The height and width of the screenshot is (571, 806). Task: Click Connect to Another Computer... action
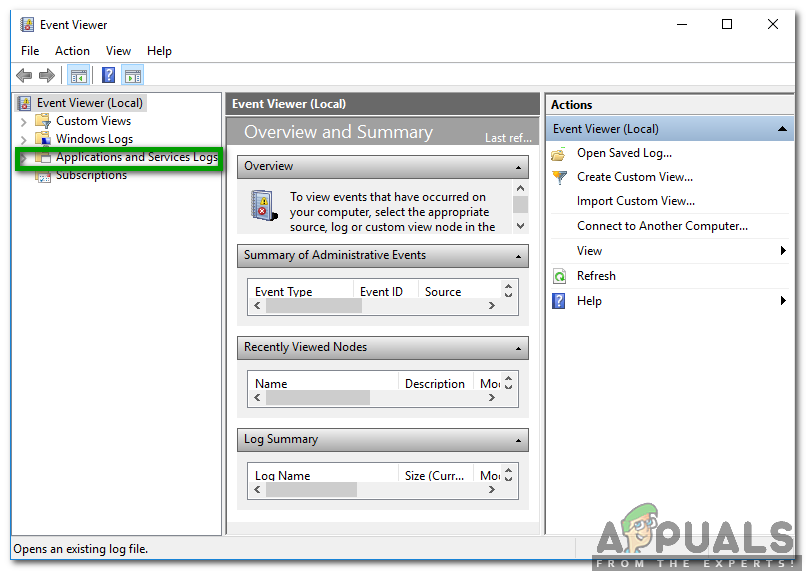click(x=662, y=226)
